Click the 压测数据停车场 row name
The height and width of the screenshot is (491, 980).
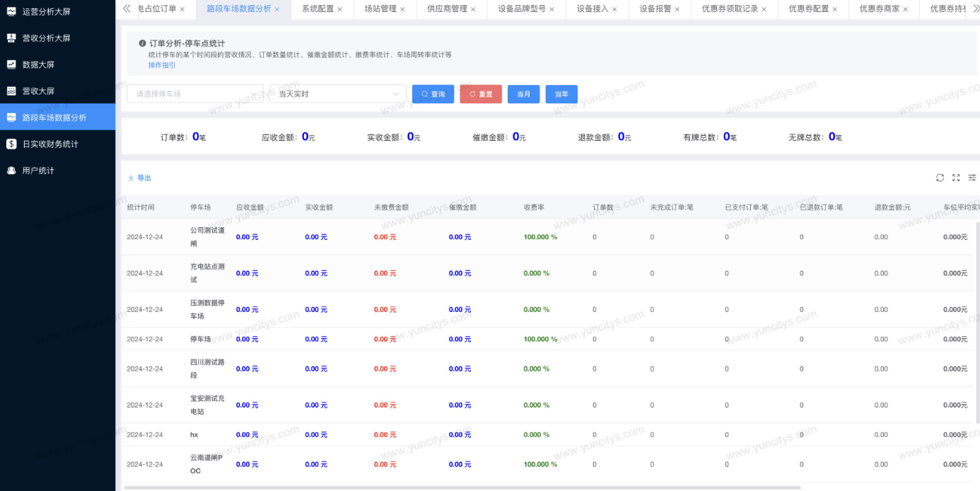click(x=208, y=309)
